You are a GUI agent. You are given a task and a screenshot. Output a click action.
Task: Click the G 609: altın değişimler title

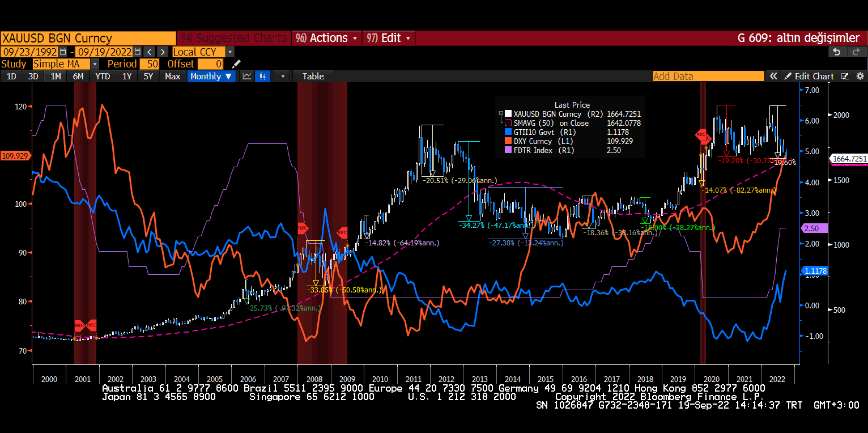pyautogui.click(x=798, y=38)
